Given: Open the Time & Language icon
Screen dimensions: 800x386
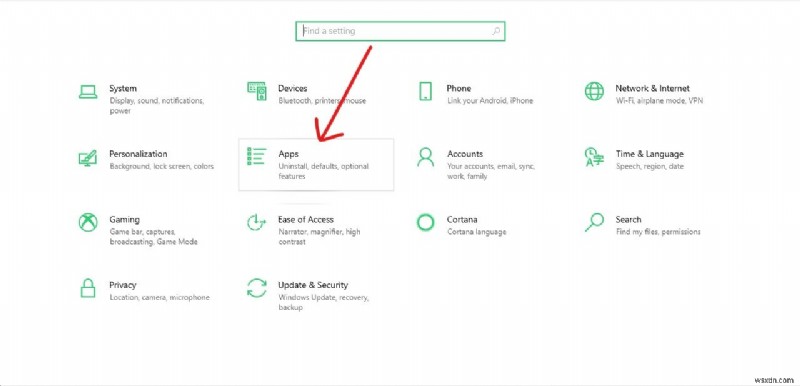Looking at the screenshot, I should tap(594, 157).
